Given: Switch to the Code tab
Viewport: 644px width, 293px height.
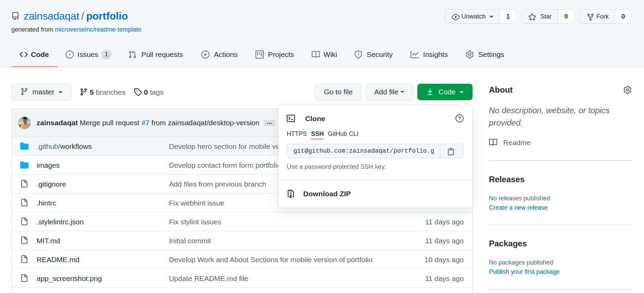Looking at the screenshot, I should [34, 55].
